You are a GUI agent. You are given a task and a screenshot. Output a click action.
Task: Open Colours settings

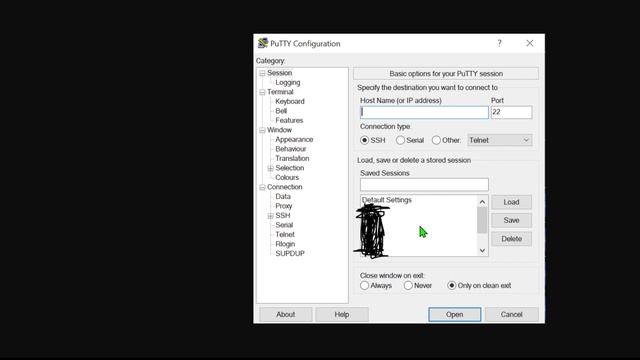(287, 178)
